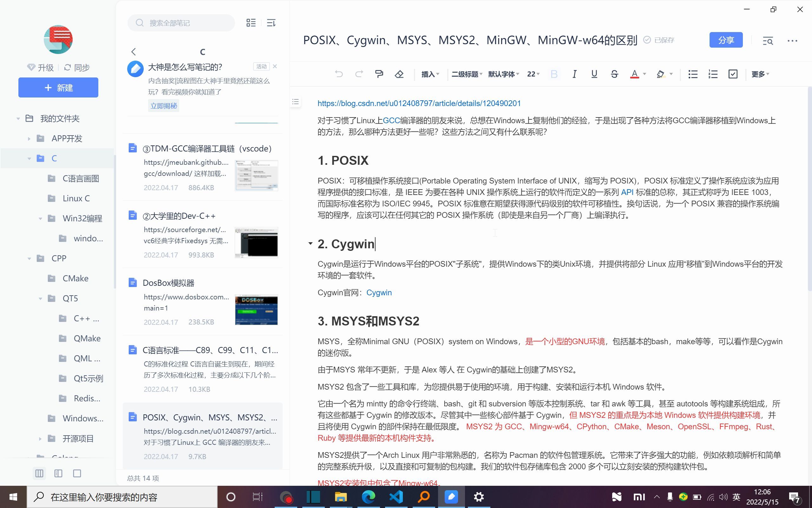Click the clear formatting eraser icon

pyautogui.click(x=399, y=74)
